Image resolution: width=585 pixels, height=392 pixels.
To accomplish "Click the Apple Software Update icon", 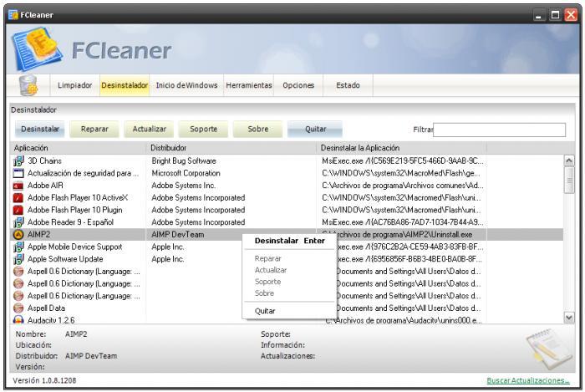I will [18, 259].
